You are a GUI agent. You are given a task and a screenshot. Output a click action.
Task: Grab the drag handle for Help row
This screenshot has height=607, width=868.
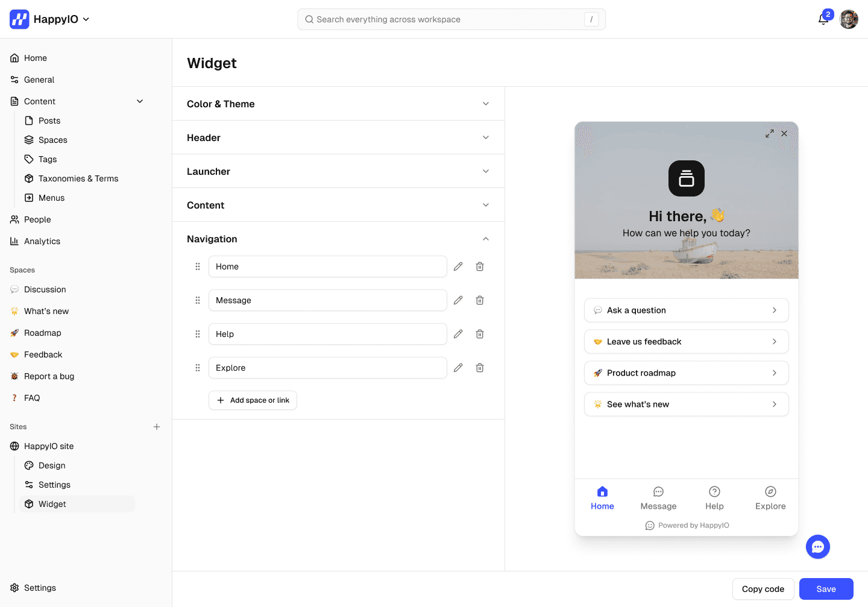198,334
